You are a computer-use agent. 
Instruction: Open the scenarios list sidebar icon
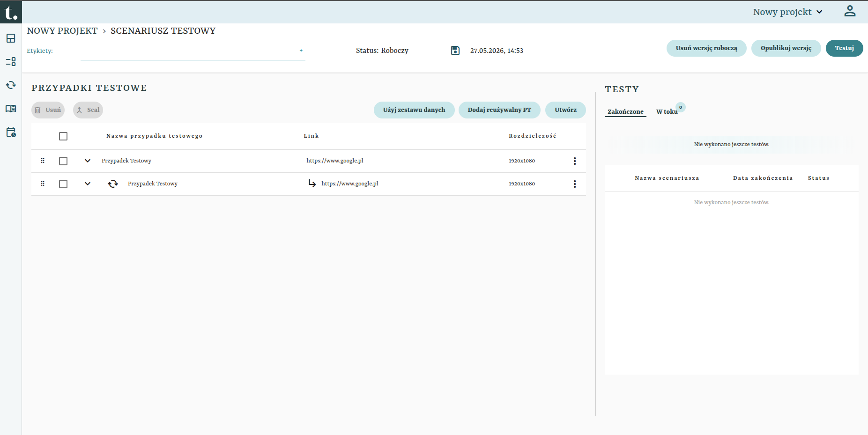[x=11, y=62]
